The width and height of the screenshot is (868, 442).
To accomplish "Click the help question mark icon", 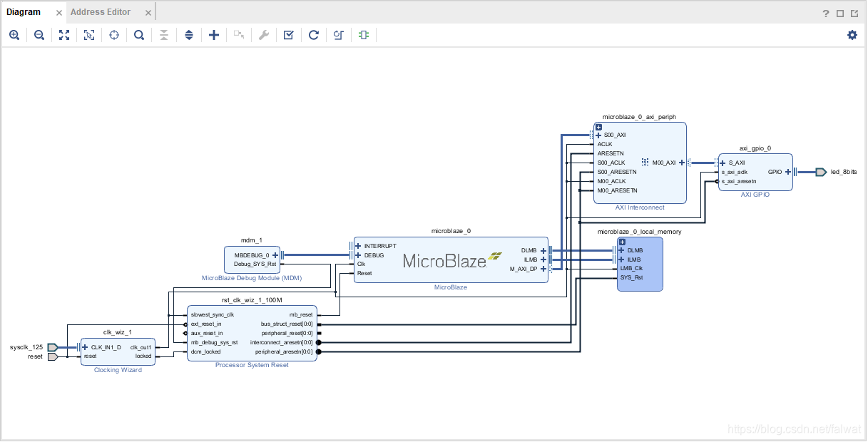I will tap(826, 13).
